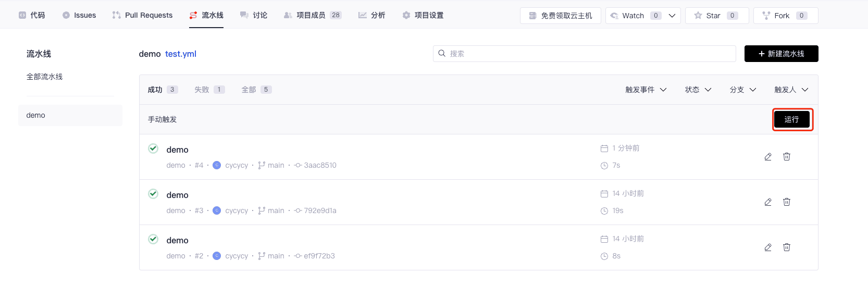The width and height of the screenshot is (868, 298).
Task: Delete pipeline run #2 with trash icon
Action: click(786, 247)
